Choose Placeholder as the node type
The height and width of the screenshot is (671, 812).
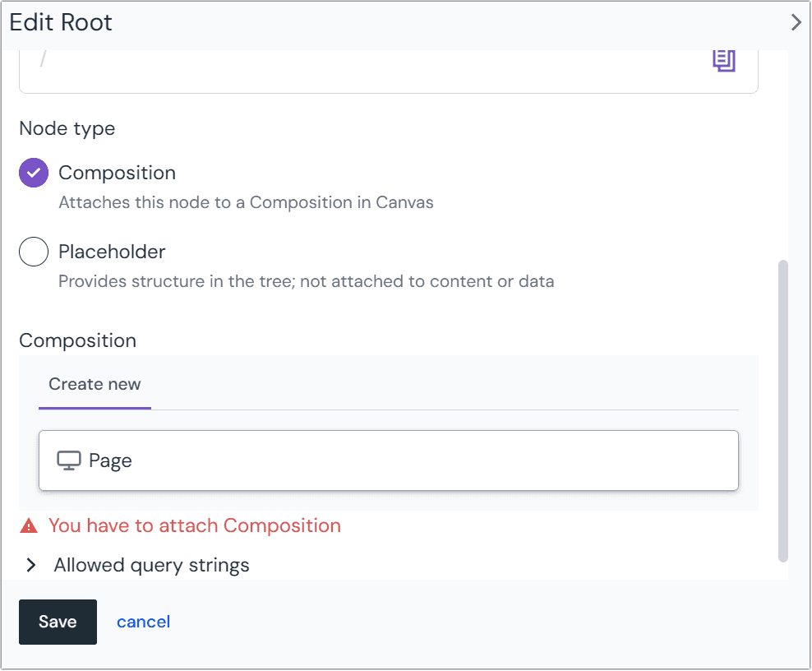(33, 252)
